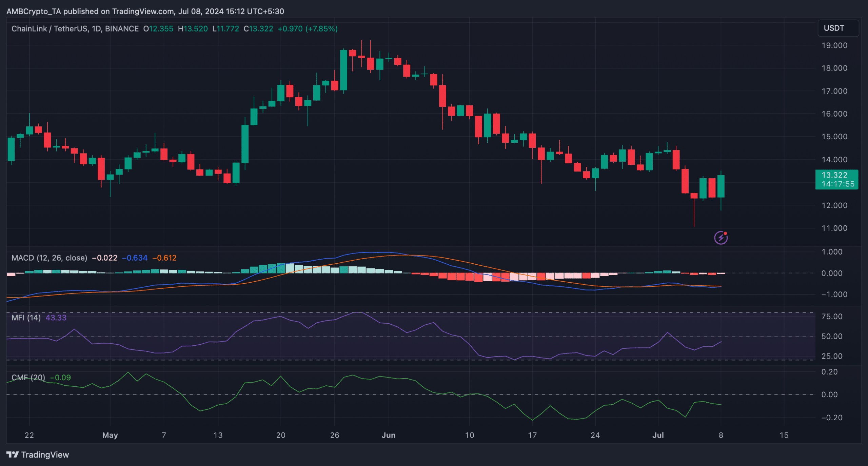Click the purple lightning bolt event icon
The width and height of the screenshot is (868, 466).
point(721,238)
